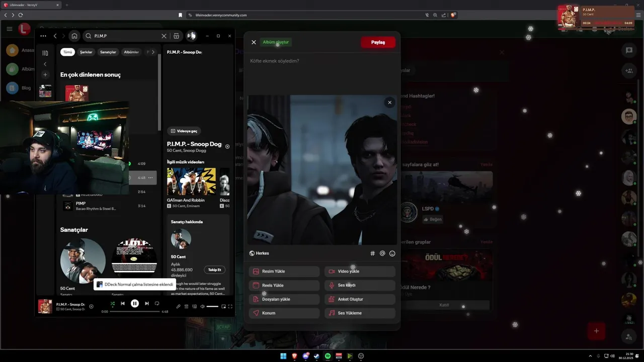Click Resim Yükle button
The image size is (644, 362).
284,271
